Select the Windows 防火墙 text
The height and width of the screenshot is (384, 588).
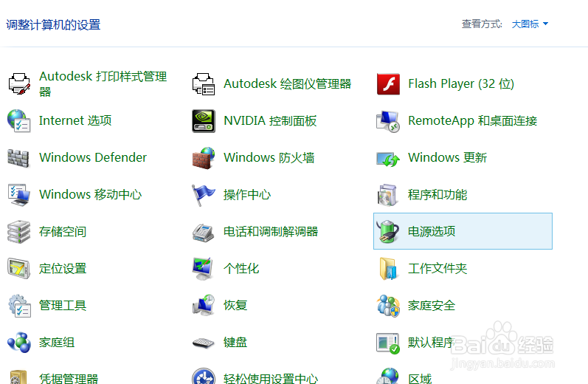pos(269,157)
